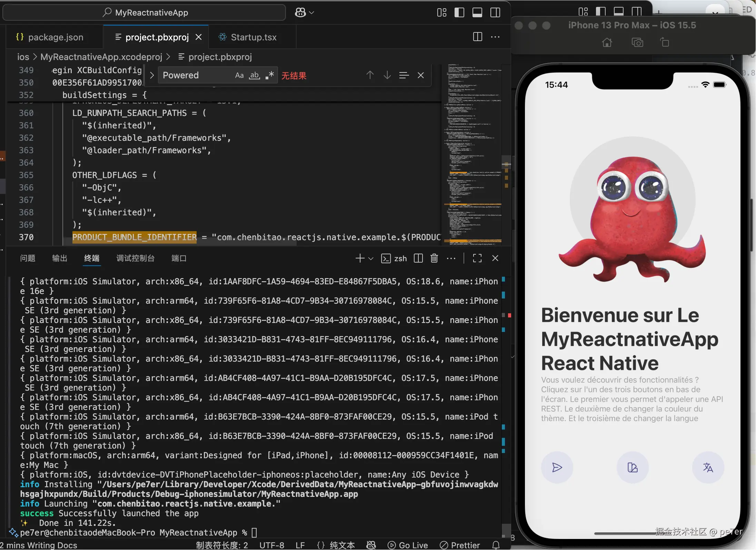Screen dimensions: 756x550
Task: Take a simulator screenshot
Action: 637,43
